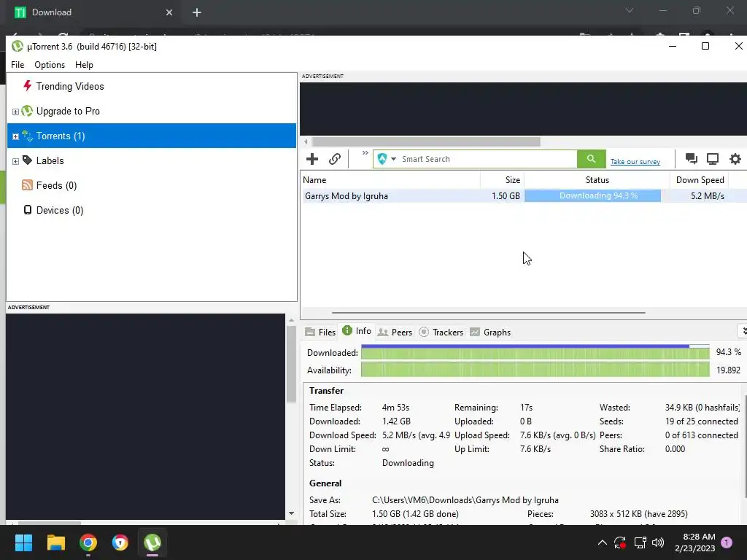Sort torrents by Down Speed column header

coord(700,180)
